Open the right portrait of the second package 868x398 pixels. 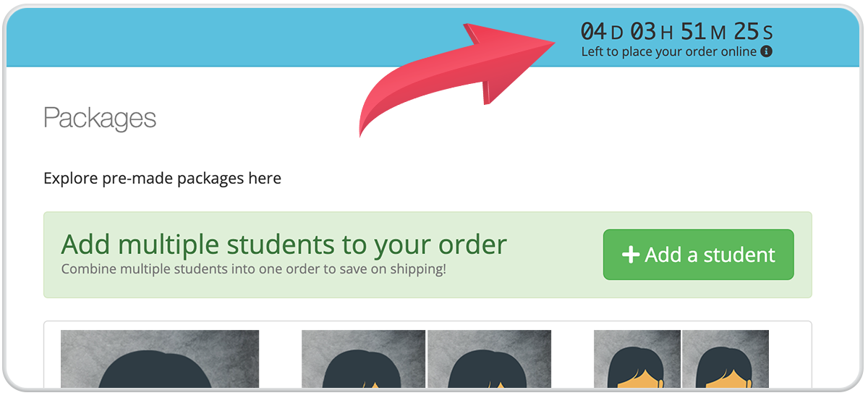[490, 359]
